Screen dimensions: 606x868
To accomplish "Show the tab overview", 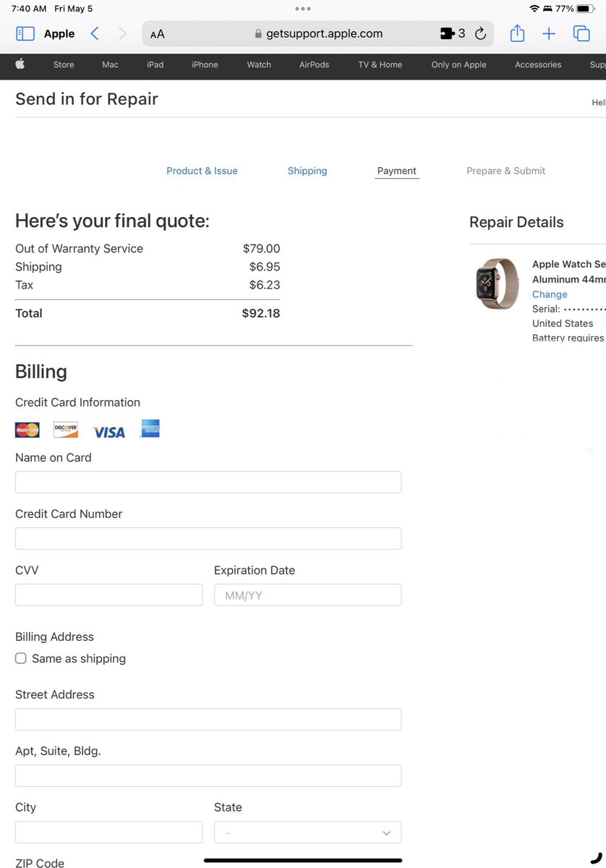I will pyautogui.click(x=581, y=33).
